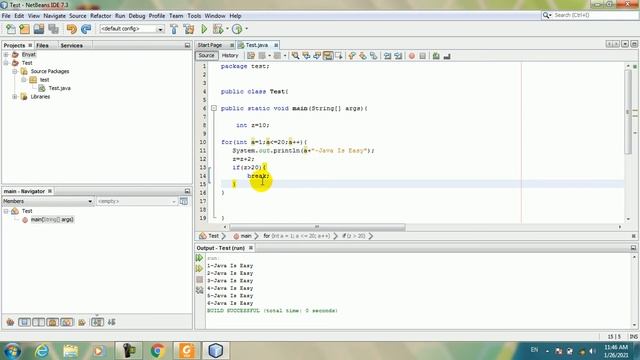Open the Debug menu

coord(137,16)
